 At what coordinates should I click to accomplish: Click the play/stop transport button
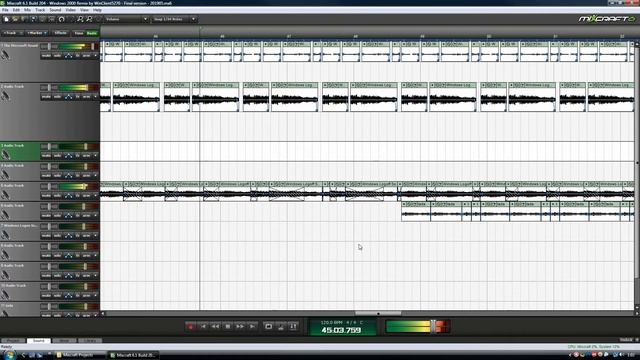pyautogui.click(x=228, y=327)
